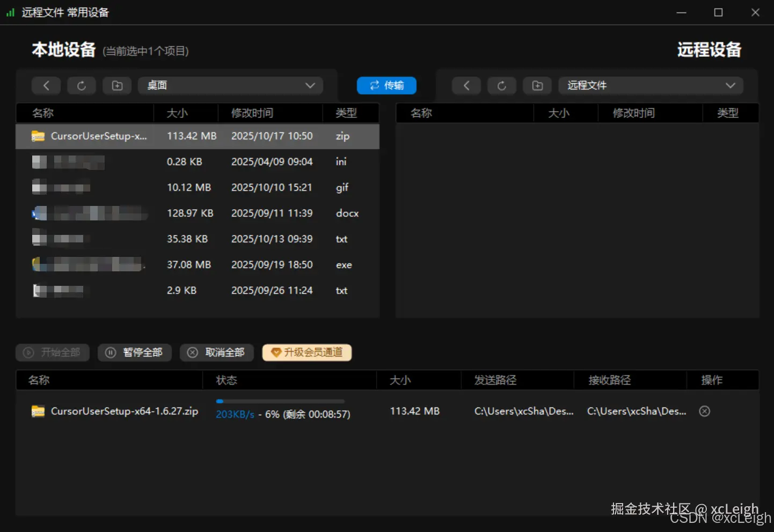774x532 pixels.
Task: Refresh the local file list
Action: point(81,85)
